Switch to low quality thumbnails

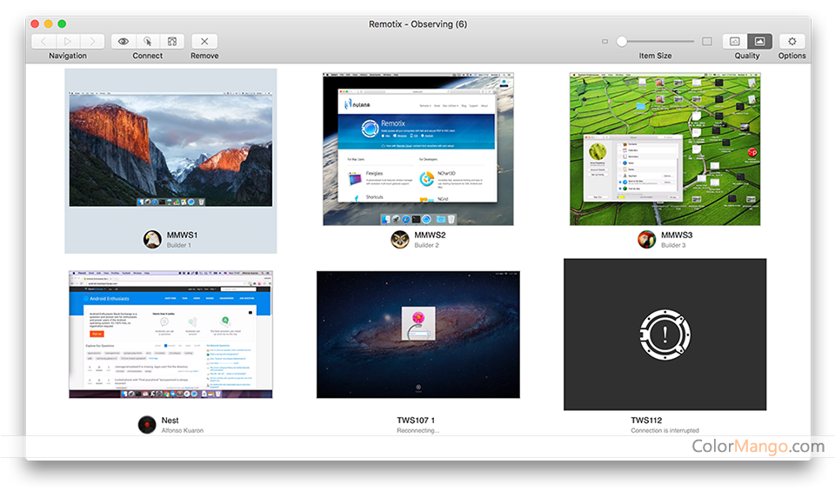point(735,41)
